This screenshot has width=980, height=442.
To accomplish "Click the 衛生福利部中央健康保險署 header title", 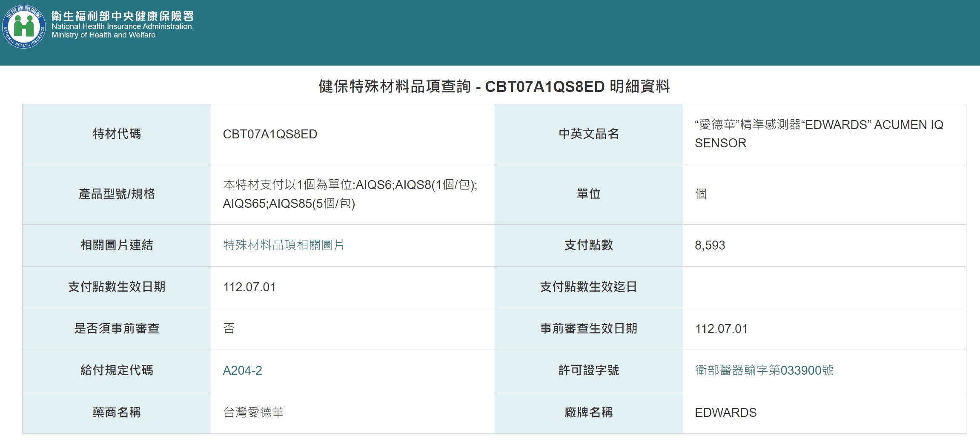I will coord(123,16).
